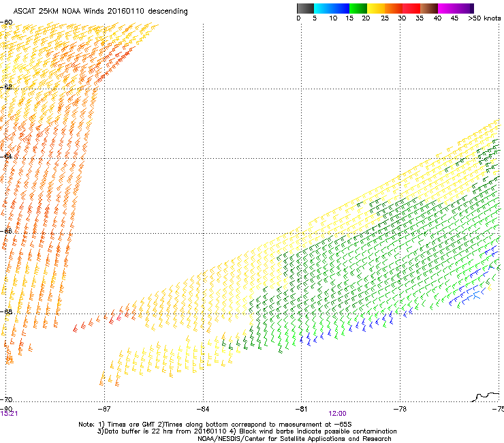Click the -87 longitude label
The width and height of the screenshot is (504, 443).
click(104, 409)
